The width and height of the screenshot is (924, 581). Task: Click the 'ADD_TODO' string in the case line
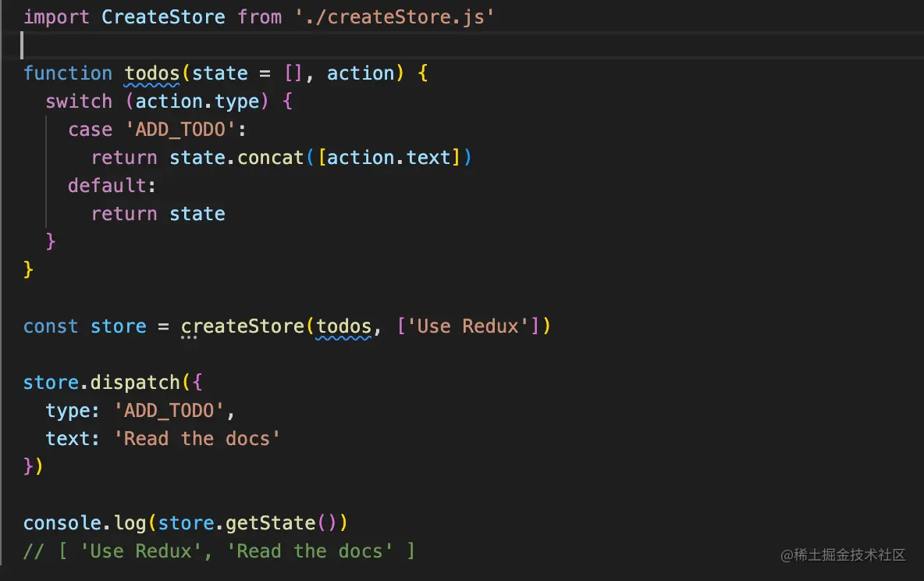click(180, 129)
